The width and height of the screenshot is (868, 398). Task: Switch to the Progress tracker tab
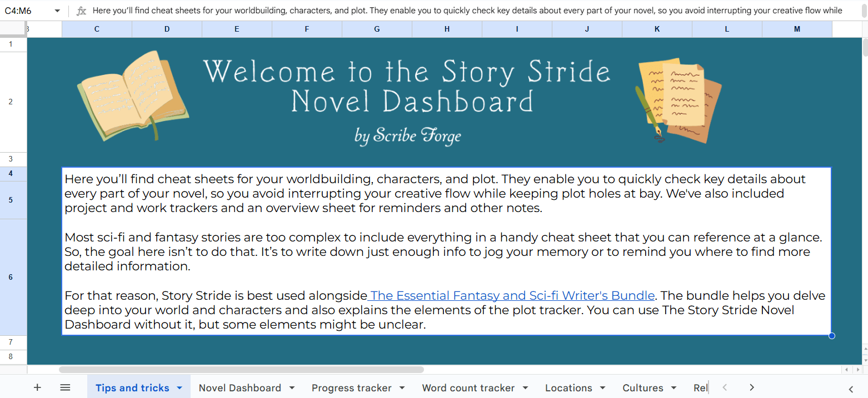351,387
